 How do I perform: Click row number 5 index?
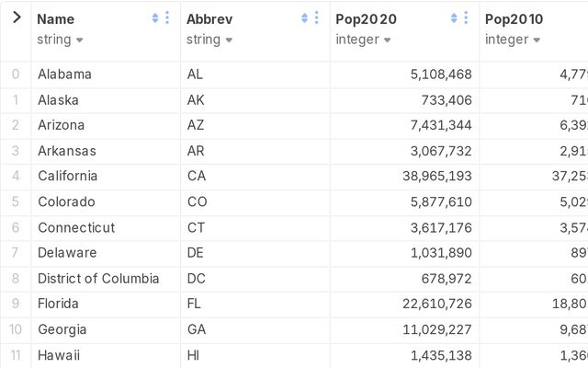coord(16,201)
